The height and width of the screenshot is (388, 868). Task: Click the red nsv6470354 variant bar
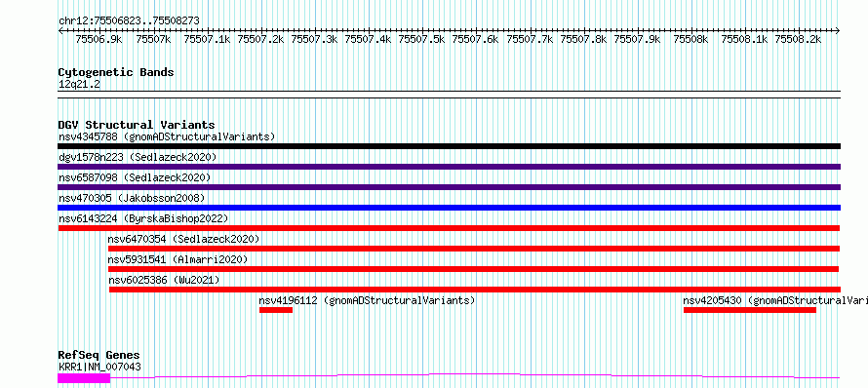474,249
